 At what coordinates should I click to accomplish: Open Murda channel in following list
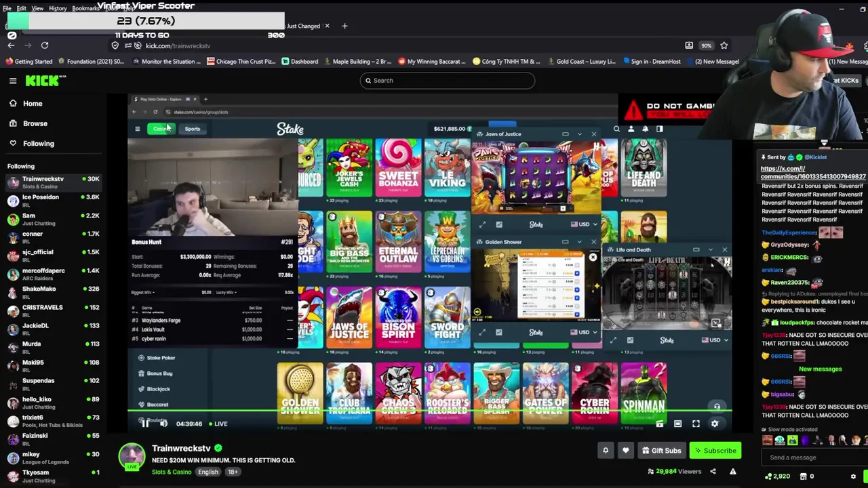(53, 348)
